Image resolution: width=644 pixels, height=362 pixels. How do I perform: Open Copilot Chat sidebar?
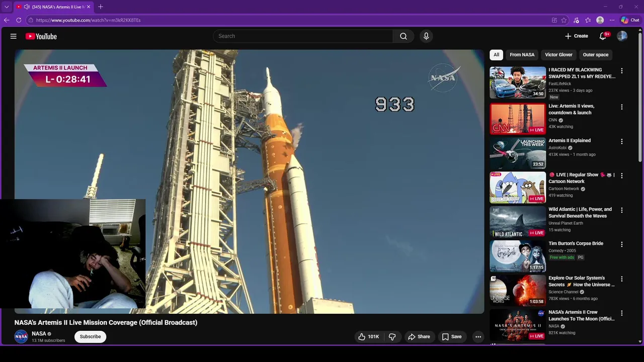coord(630,20)
